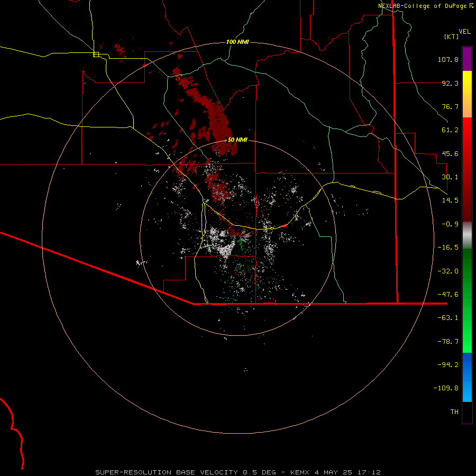Click the -63.1 value on velocity scale
Viewport: 476px width, 476px height.
click(448, 318)
